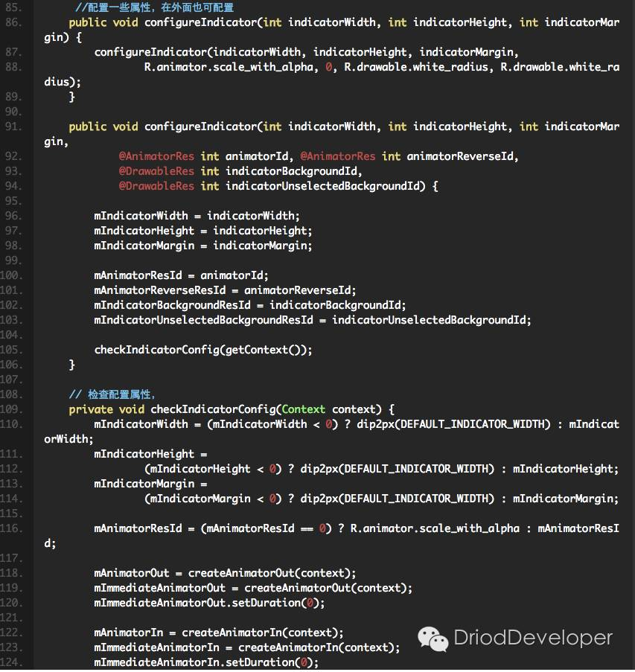This screenshot has height=672, width=635.
Task: Click wrapped text 'dius);' below line 88
Action: 63,82
